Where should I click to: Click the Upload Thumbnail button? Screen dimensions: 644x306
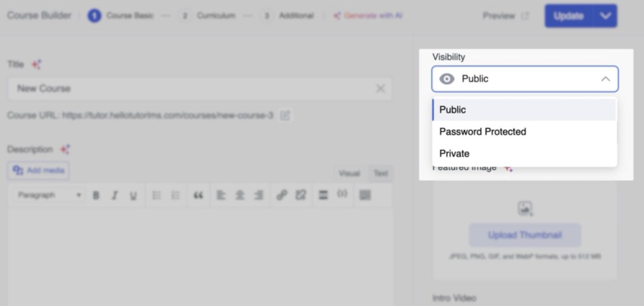pyautogui.click(x=525, y=235)
